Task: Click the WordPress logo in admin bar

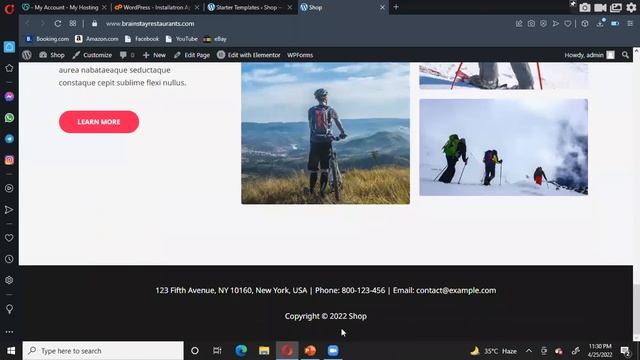Action: pyautogui.click(x=27, y=55)
